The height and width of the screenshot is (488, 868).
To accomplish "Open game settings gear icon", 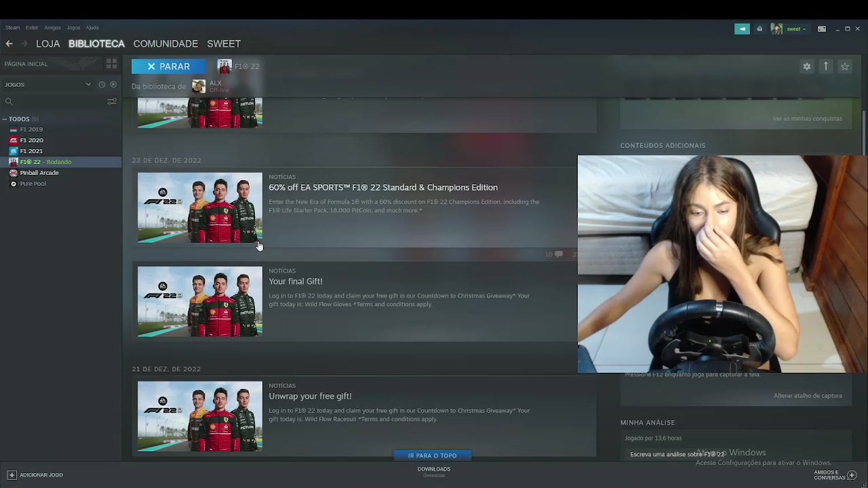I will point(807,66).
